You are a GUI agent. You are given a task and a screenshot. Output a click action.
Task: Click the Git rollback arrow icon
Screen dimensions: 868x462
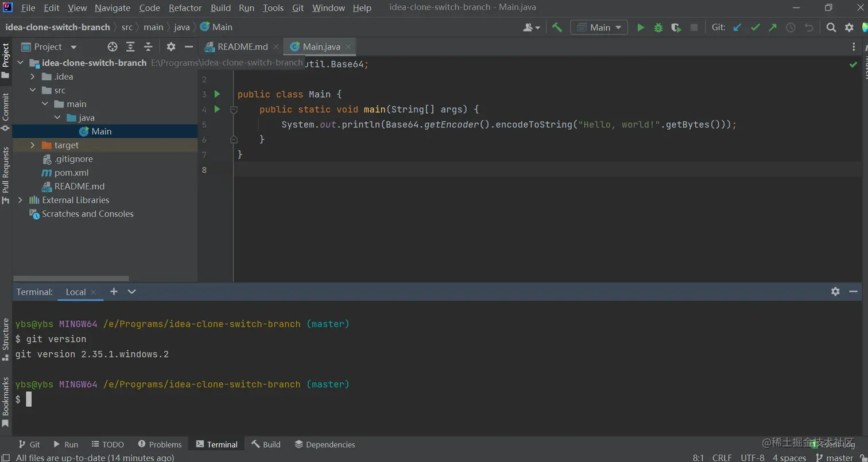(809, 27)
